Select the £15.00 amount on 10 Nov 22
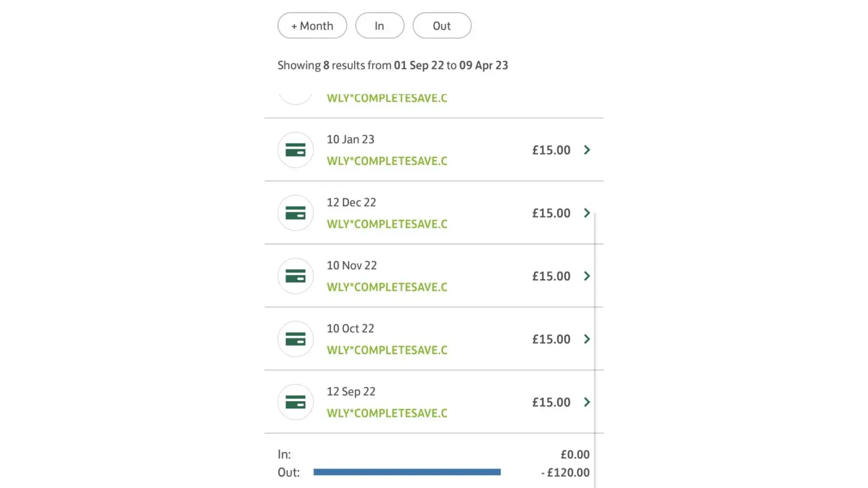 point(551,276)
